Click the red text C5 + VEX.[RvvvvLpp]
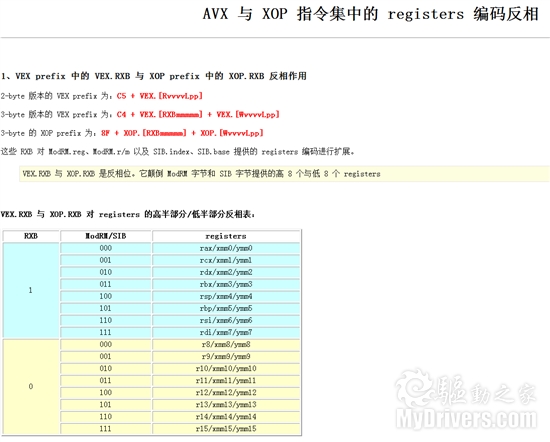 (x=160, y=96)
